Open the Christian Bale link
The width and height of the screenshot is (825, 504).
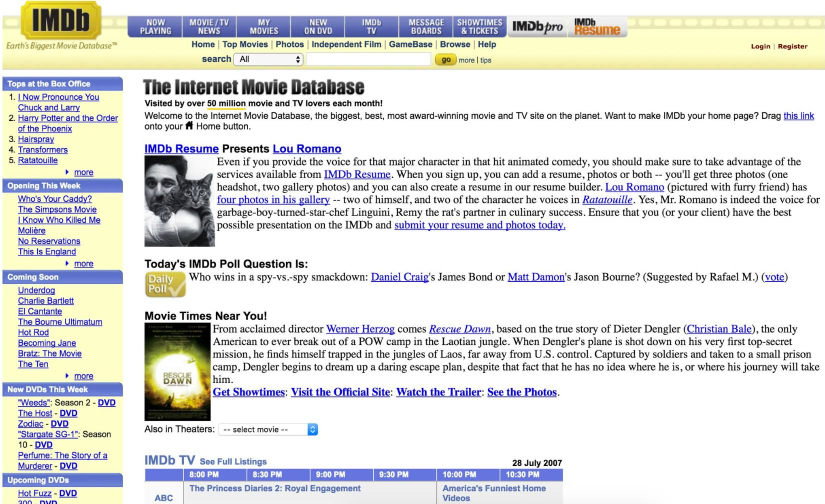tap(719, 329)
